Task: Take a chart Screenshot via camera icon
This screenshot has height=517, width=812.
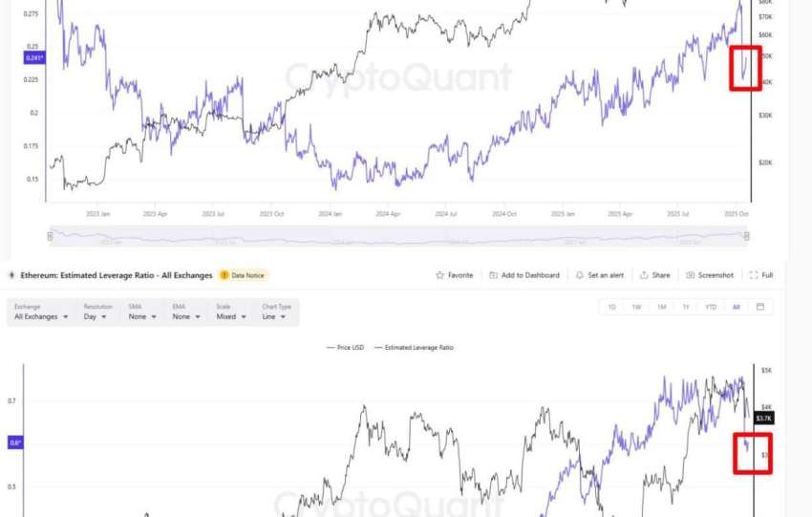Action: [x=691, y=275]
